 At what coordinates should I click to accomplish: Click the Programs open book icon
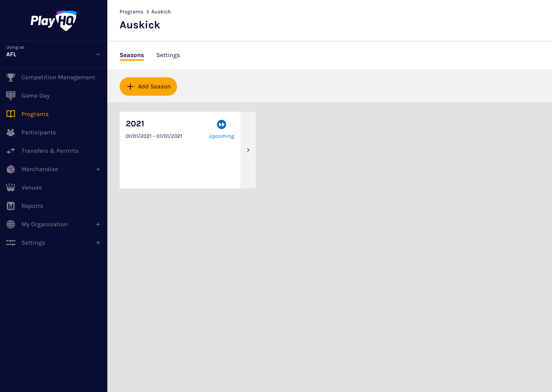[x=11, y=114]
